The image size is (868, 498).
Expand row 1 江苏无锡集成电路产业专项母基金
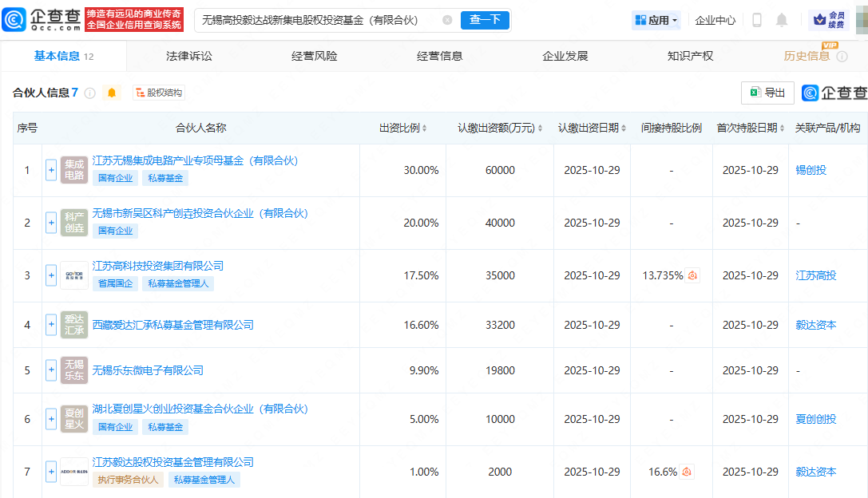click(x=51, y=170)
